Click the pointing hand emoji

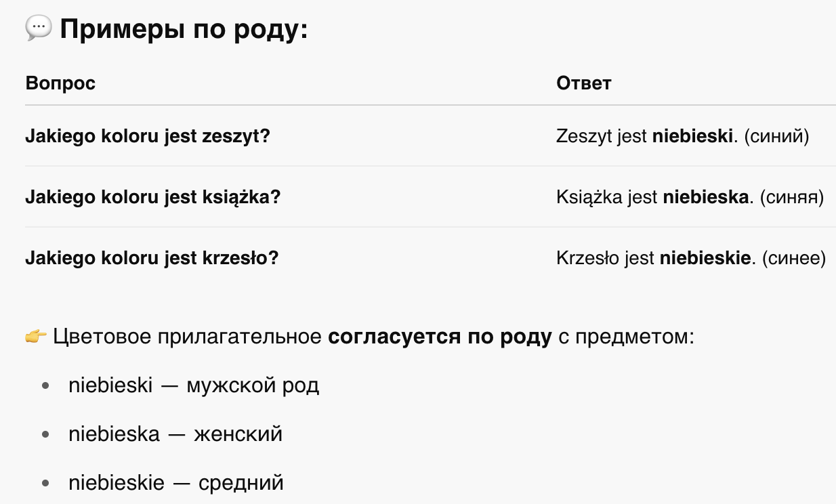click(x=36, y=337)
